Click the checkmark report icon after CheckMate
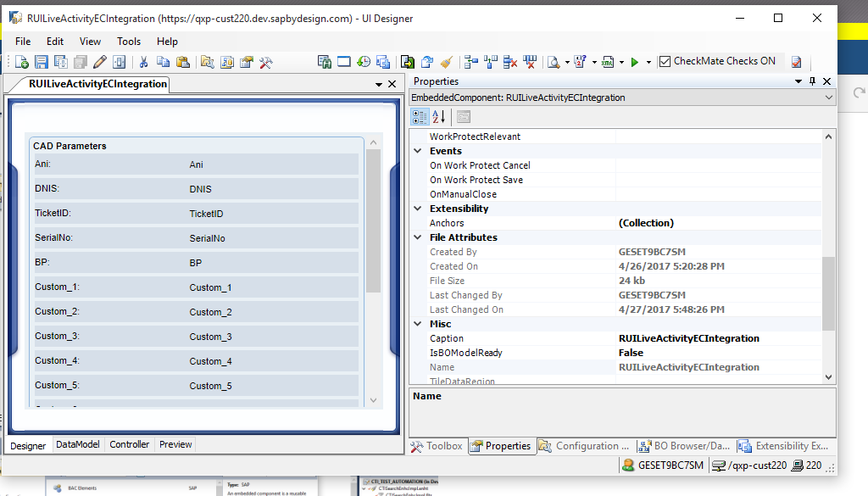868x496 pixels. [x=796, y=62]
